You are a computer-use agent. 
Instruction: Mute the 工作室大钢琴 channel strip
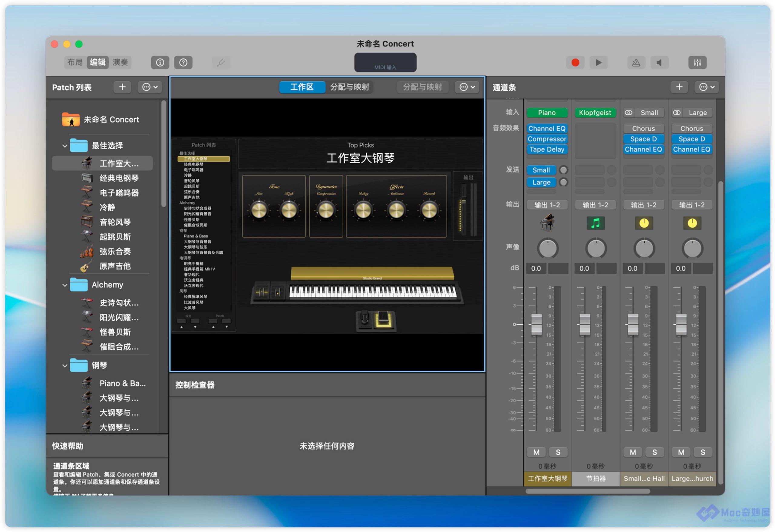tap(536, 452)
